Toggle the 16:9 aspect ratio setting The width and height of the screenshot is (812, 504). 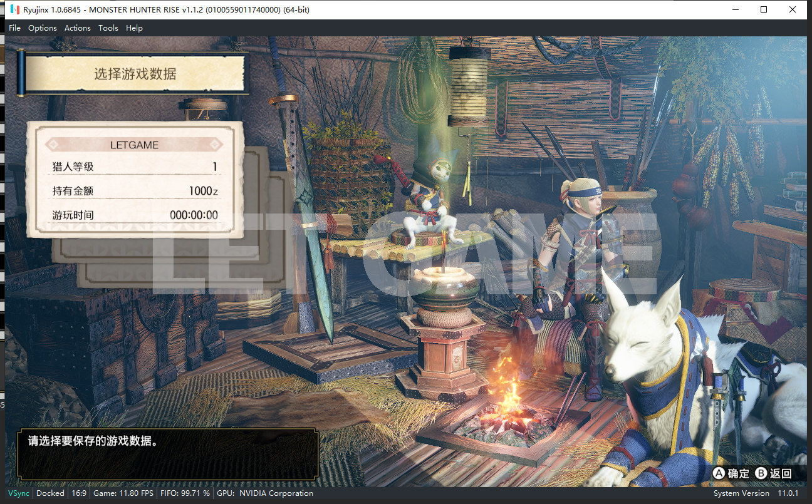point(79,493)
